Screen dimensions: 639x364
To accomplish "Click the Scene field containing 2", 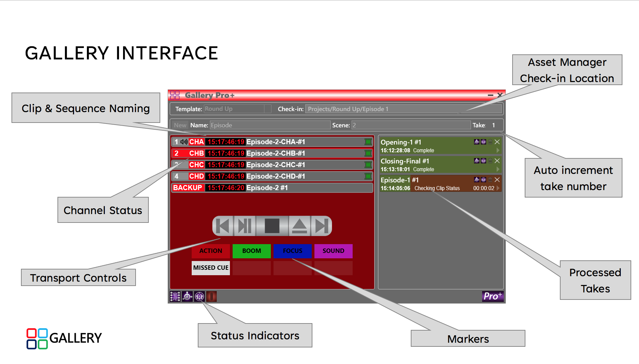I will 411,125.
